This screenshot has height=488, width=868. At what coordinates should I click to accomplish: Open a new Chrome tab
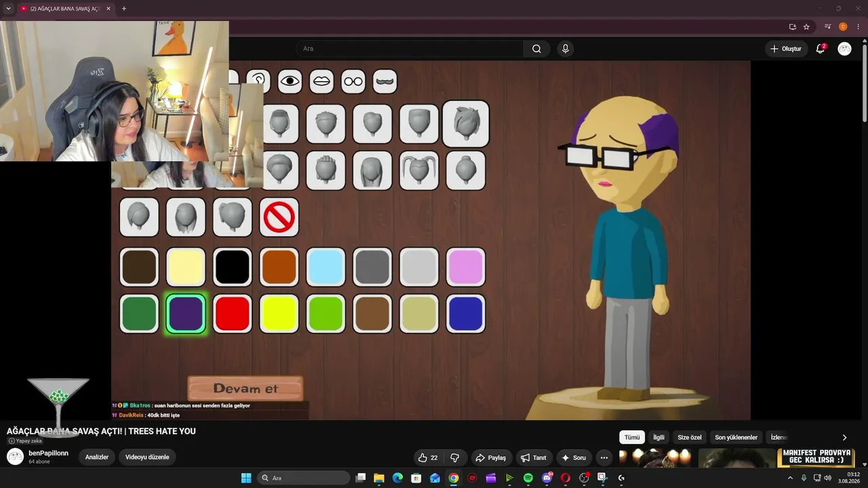click(x=123, y=9)
